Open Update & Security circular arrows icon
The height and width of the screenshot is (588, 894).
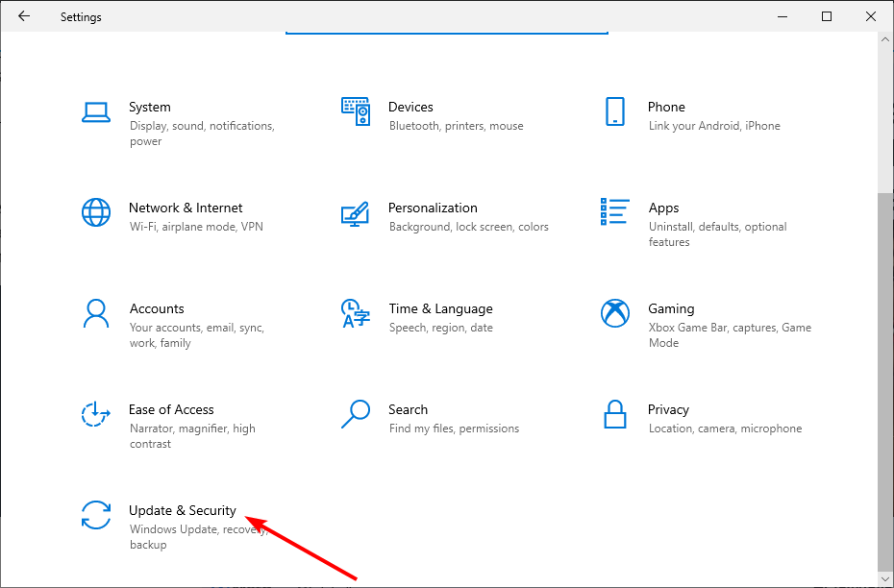pos(96,516)
